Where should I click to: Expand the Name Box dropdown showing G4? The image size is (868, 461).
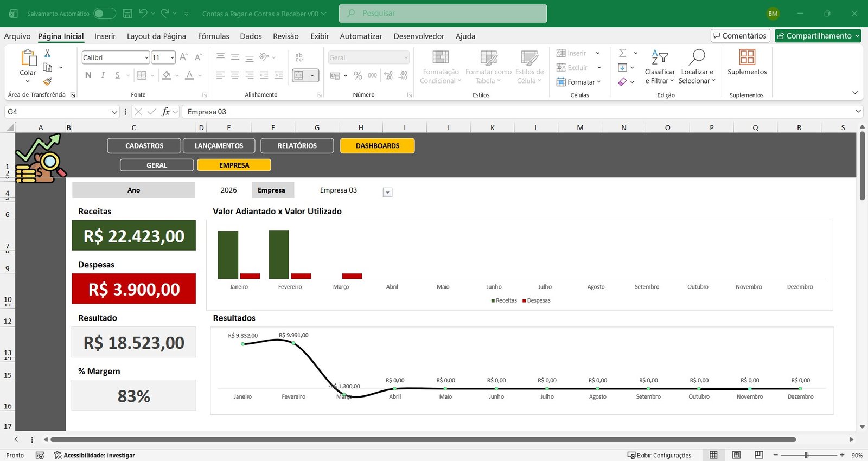[114, 112]
